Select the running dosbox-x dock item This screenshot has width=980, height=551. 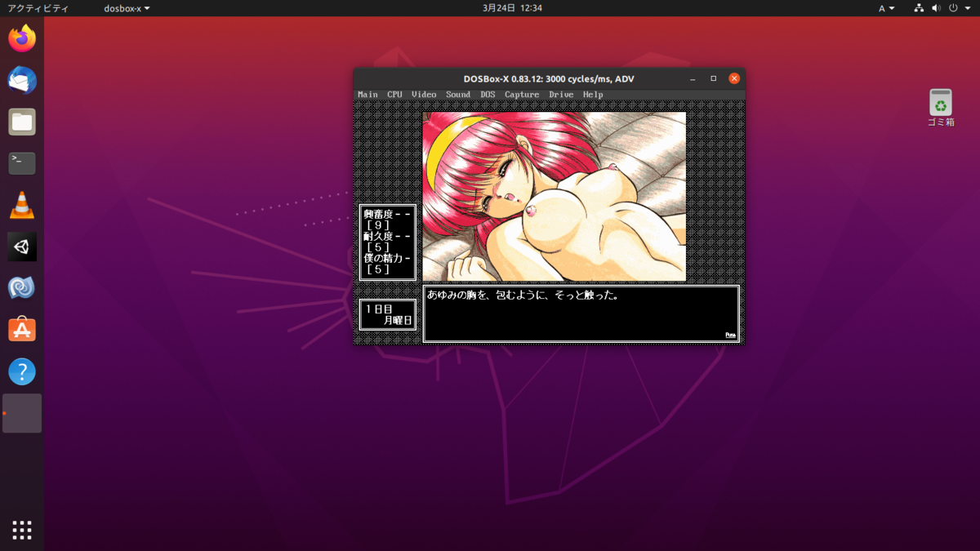click(22, 413)
